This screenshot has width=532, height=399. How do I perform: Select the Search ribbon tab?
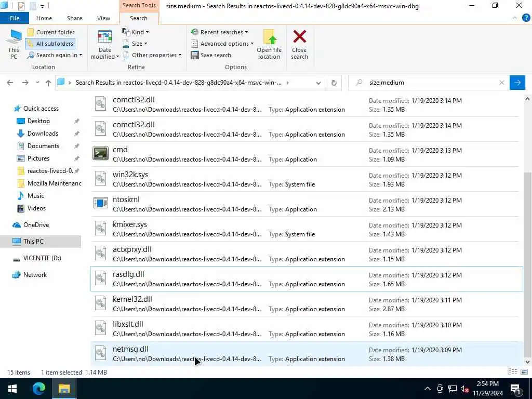[138, 18]
